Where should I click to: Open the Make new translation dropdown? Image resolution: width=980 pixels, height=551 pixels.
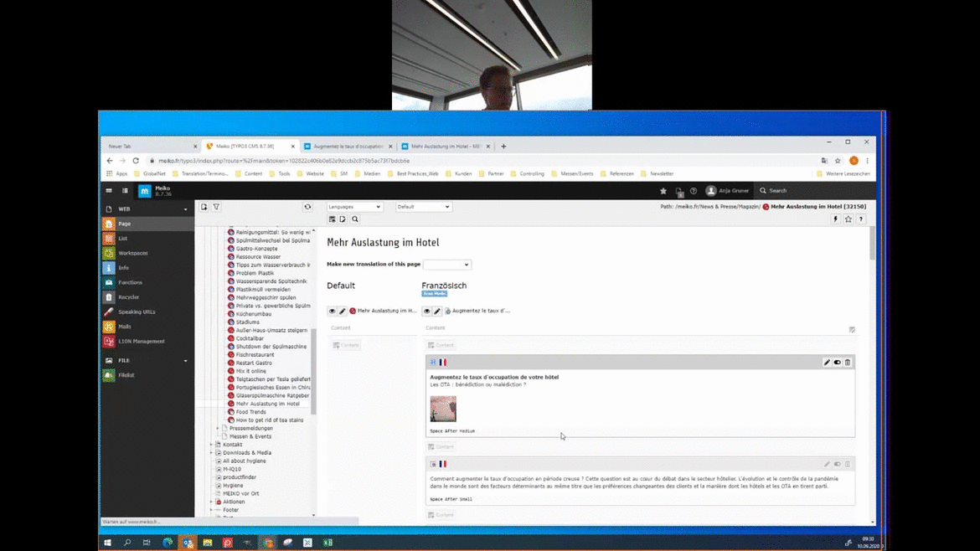point(446,265)
